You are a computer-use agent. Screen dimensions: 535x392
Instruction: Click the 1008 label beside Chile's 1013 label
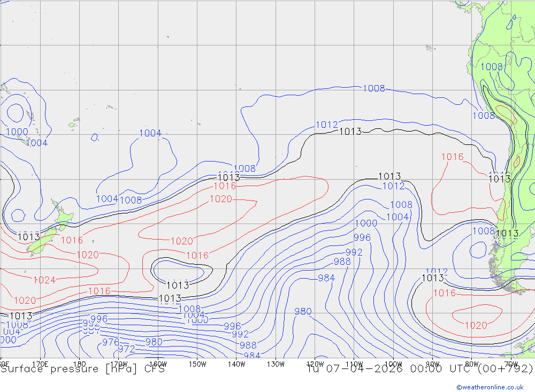(484, 231)
